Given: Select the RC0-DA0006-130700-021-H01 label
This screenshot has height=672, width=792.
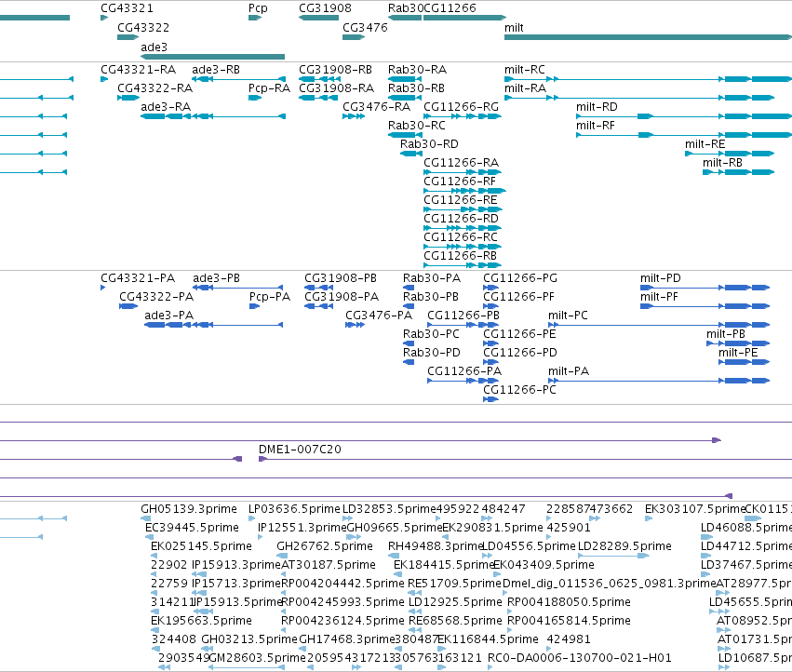Looking at the screenshot, I should (580, 658).
